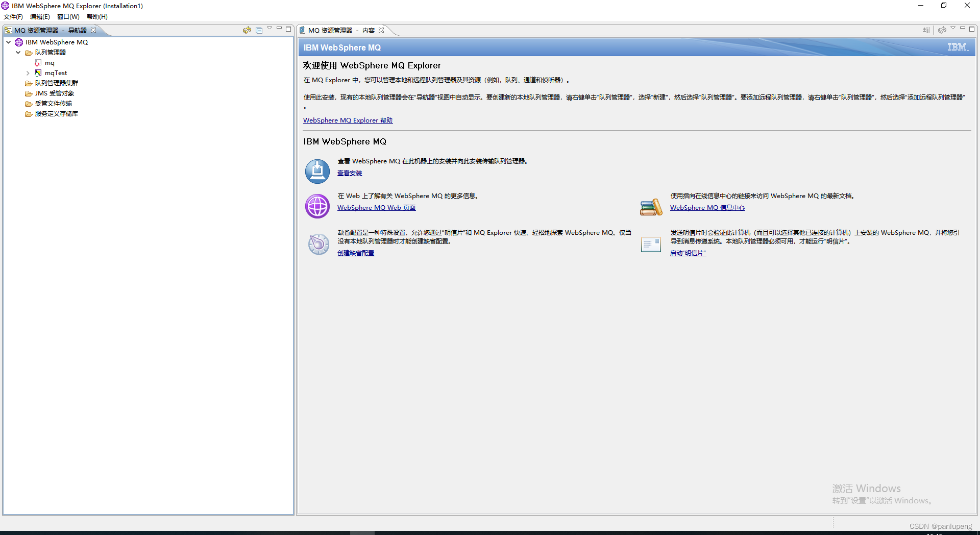Screen dimensions: 980x535
Task: Open the 编辑(E) menu
Action: [40, 17]
